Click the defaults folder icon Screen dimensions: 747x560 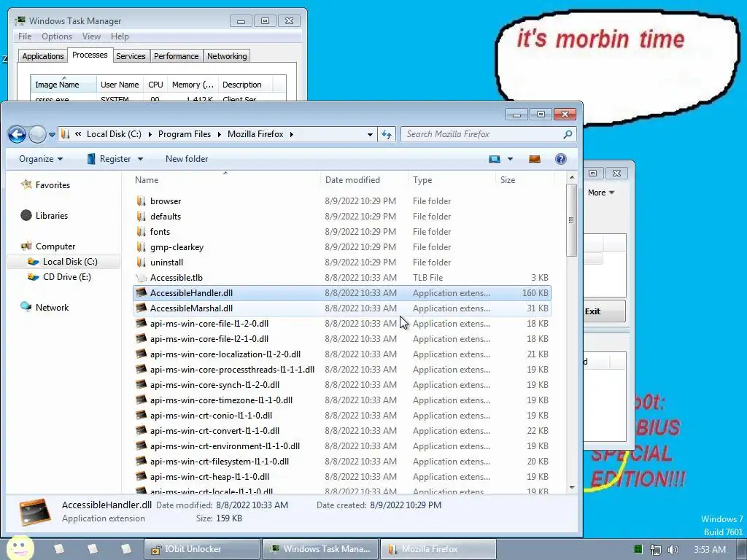[141, 216]
